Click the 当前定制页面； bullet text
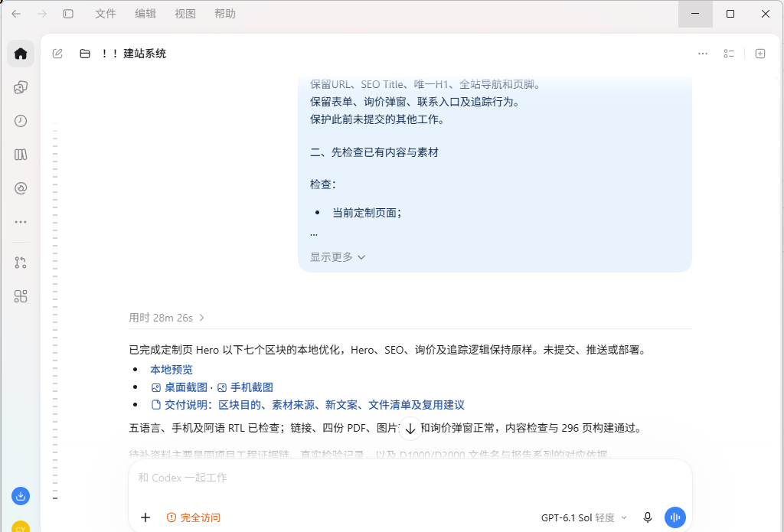Viewport: 784px width, 532px height. tap(367, 213)
